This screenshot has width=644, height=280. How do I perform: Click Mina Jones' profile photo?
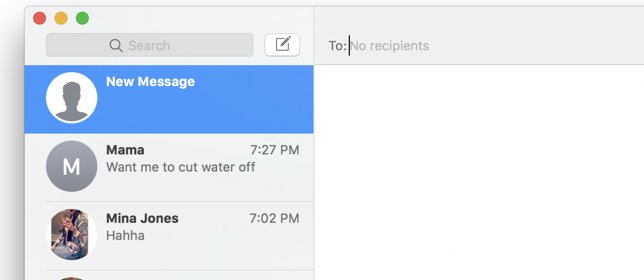(x=72, y=235)
